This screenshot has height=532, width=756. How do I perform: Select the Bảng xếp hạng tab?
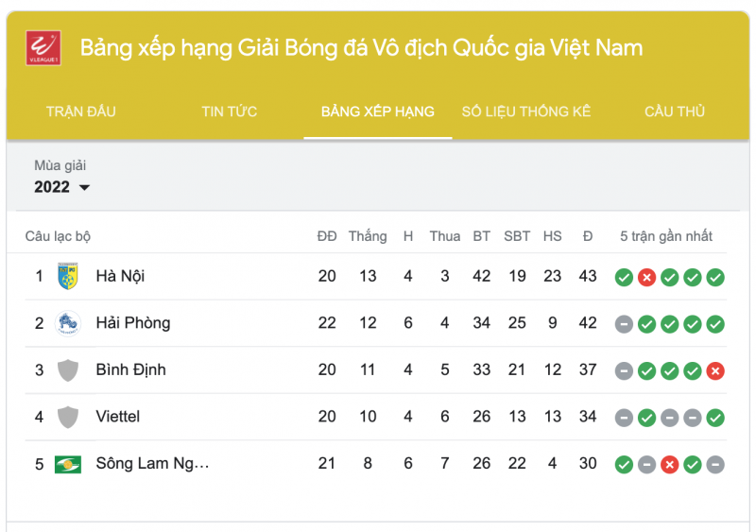[378, 112]
